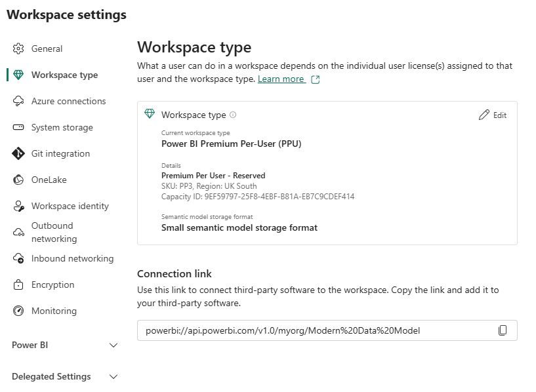The width and height of the screenshot is (536, 392).
Task: Select the Workspace type diamond icon
Action: [19, 75]
